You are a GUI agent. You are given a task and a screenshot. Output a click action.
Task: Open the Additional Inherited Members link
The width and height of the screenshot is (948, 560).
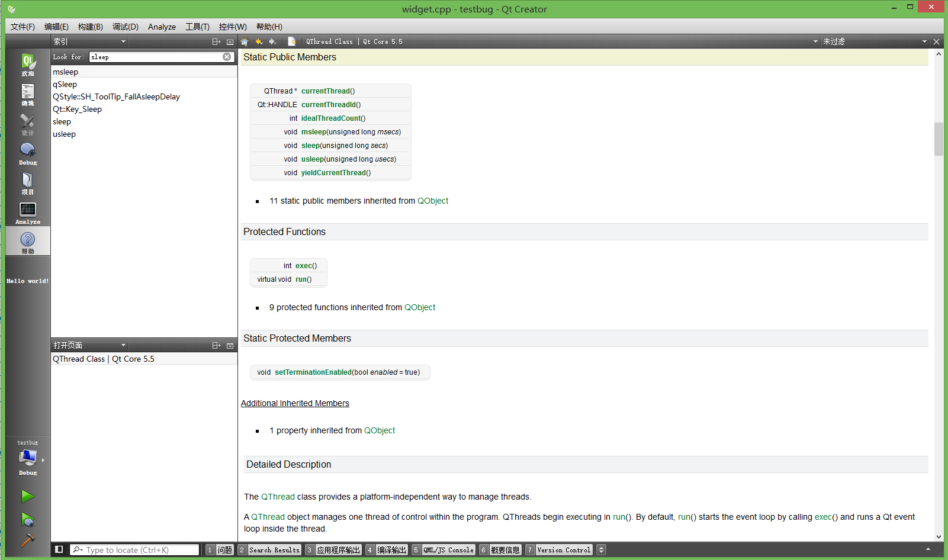[295, 403]
